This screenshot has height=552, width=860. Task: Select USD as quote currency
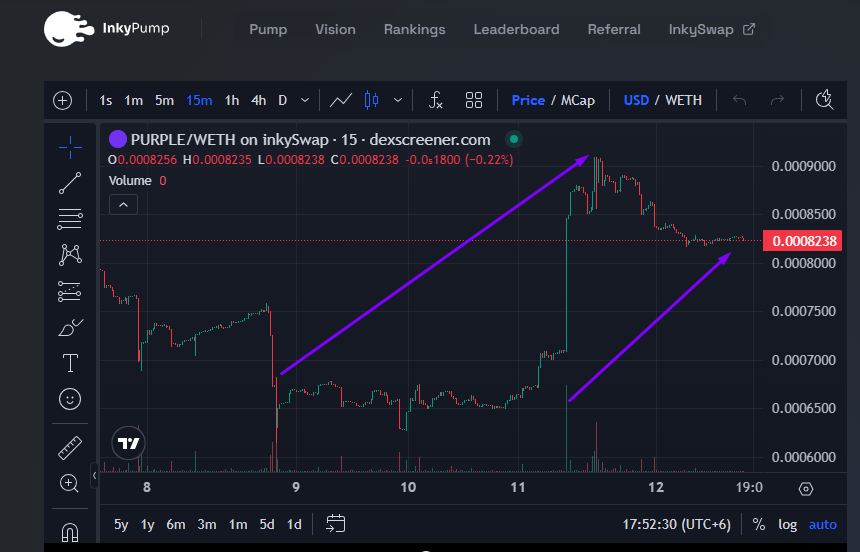point(636,100)
